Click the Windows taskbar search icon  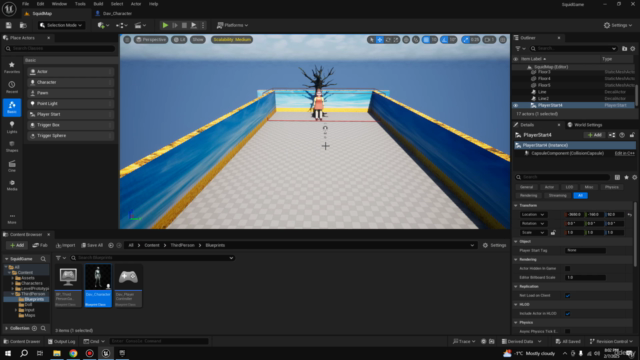point(24,353)
